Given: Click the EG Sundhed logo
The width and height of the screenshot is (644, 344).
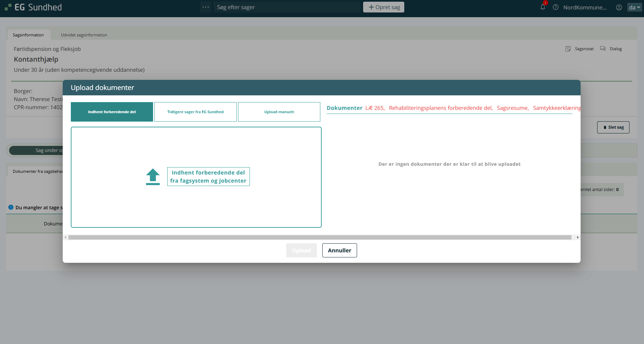Looking at the screenshot, I should [33, 7].
